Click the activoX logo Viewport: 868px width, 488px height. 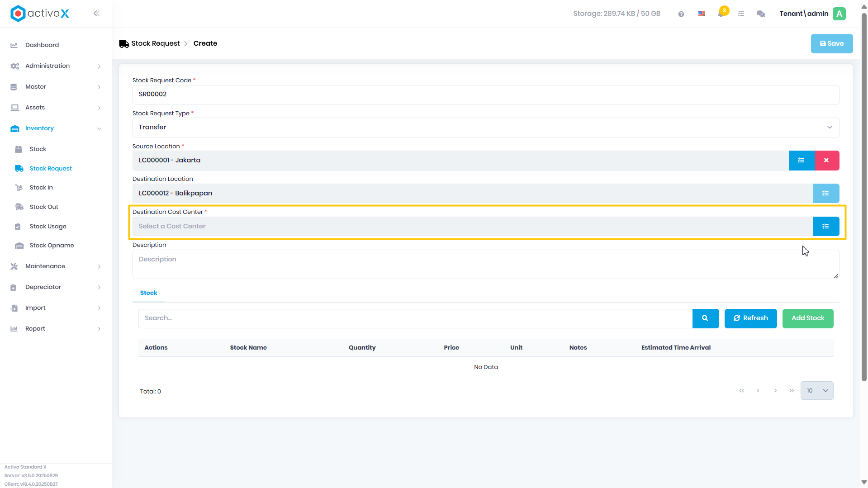[x=40, y=14]
